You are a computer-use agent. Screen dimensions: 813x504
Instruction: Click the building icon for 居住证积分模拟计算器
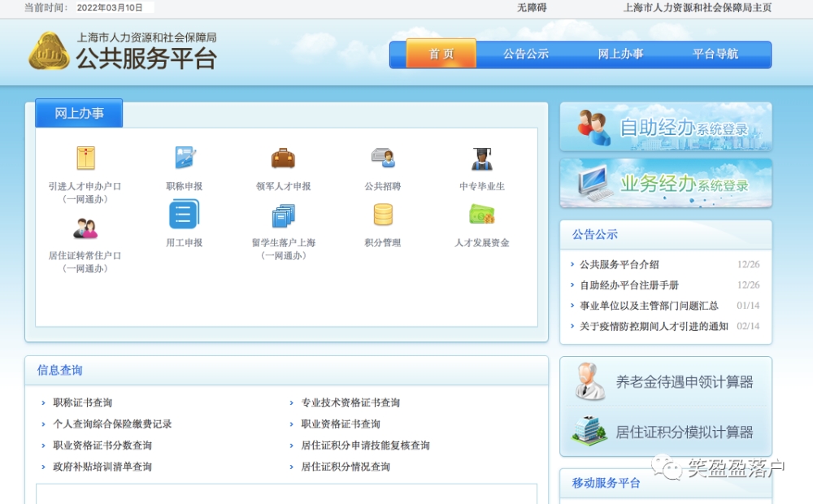[589, 431]
